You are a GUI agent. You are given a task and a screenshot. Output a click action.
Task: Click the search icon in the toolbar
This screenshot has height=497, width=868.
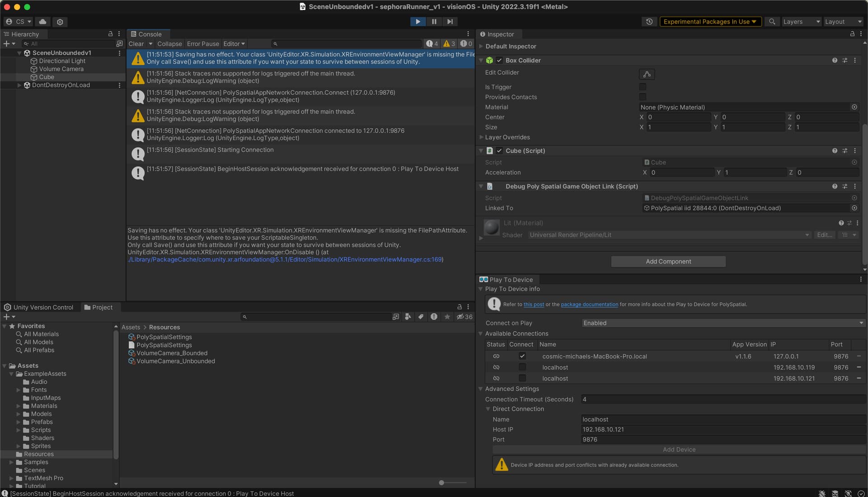tap(772, 21)
